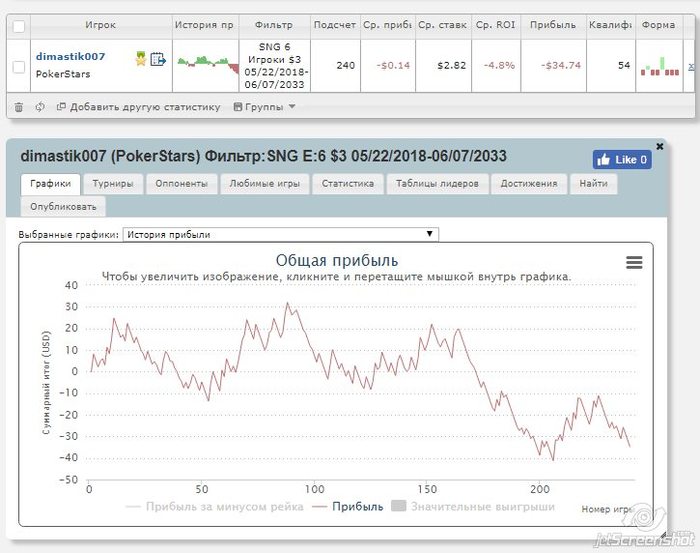Sort by the Ср. ROI column header
Image resolution: width=700 pixels, height=553 pixels.
pos(496,25)
